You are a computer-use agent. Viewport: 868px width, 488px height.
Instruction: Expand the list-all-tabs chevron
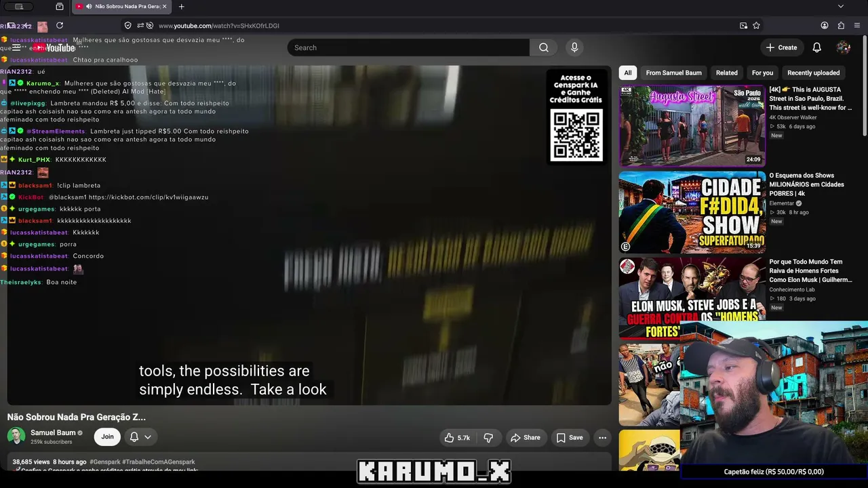click(841, 7)
